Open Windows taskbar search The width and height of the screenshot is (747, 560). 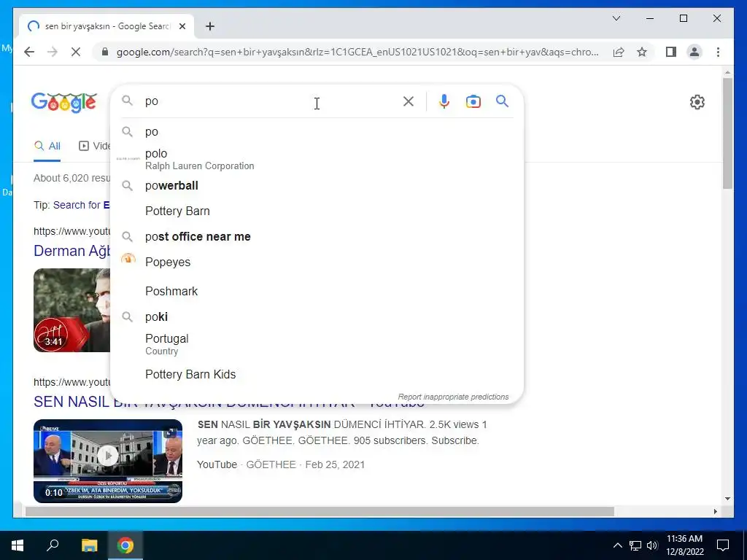pyautogui.click(x=53, y=545)
